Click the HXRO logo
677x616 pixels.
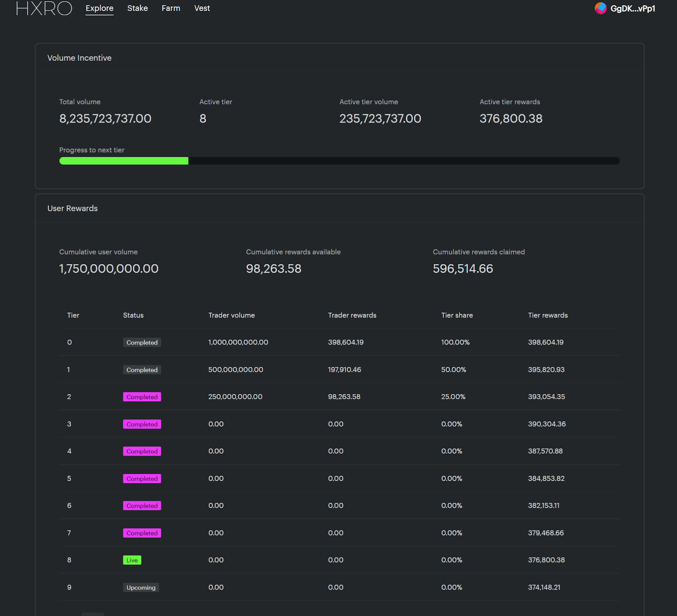tap(44, 8)
